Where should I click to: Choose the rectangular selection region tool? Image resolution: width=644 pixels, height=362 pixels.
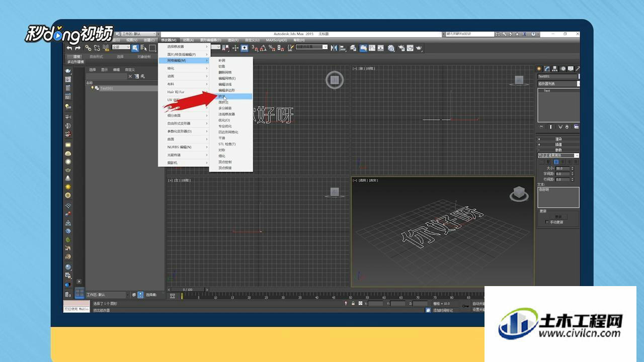click(x=152, y=48)
